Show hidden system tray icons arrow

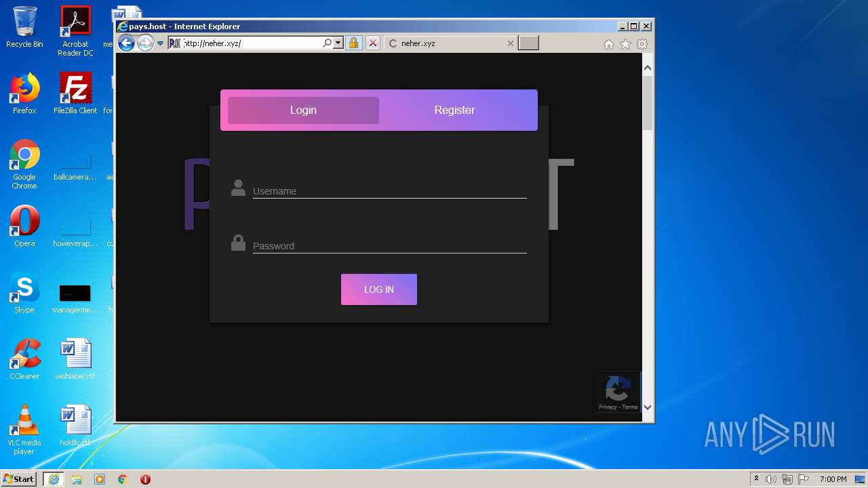point(756,479)
